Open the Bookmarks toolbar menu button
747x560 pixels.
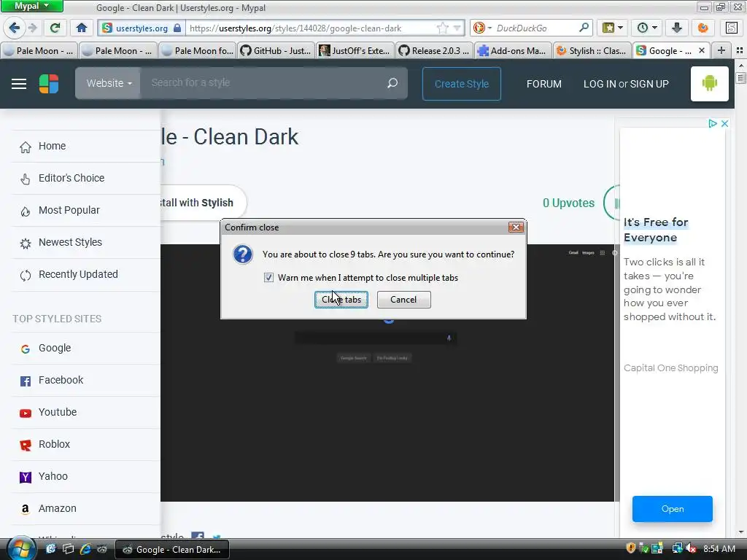[x=613, y=28]
